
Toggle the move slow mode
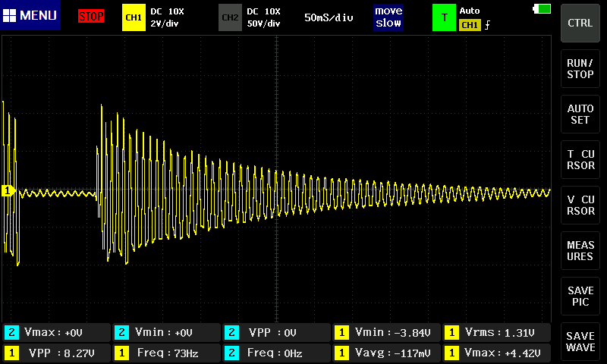point(388,17)
